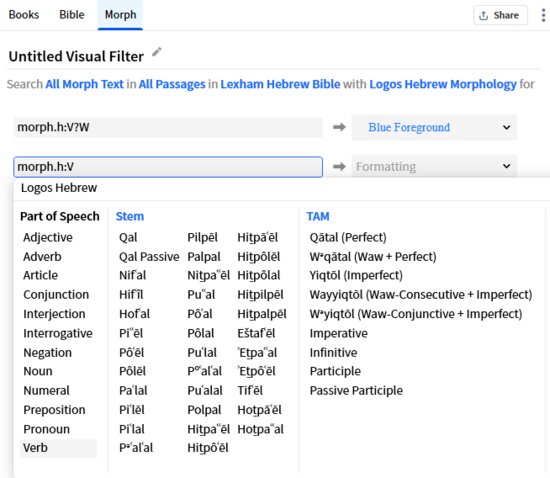The height and width of the screenshot is (478, 550).
Task: Choose the Tifʿēl stem
Action: pos(250,390)
